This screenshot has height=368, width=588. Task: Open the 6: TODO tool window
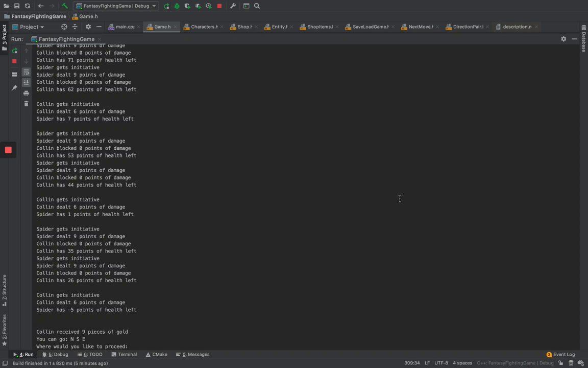tap(90, 355)
